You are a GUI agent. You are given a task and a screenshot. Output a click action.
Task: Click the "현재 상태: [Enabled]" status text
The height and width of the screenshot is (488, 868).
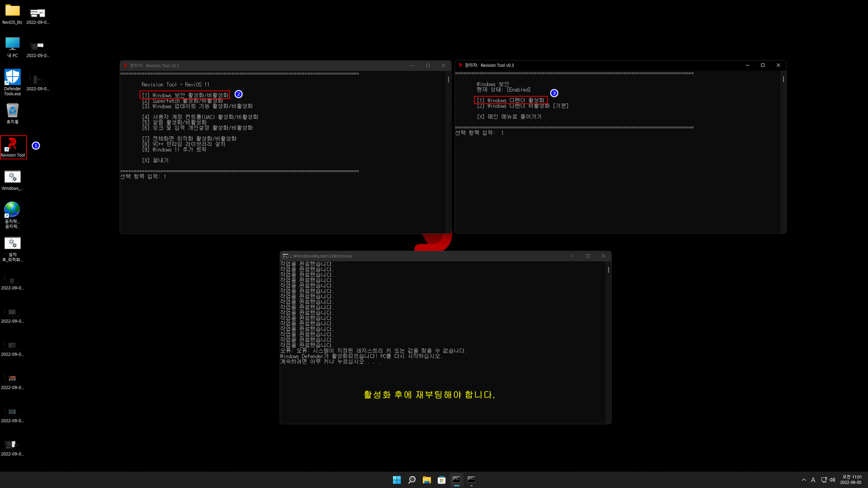[503, 90]
